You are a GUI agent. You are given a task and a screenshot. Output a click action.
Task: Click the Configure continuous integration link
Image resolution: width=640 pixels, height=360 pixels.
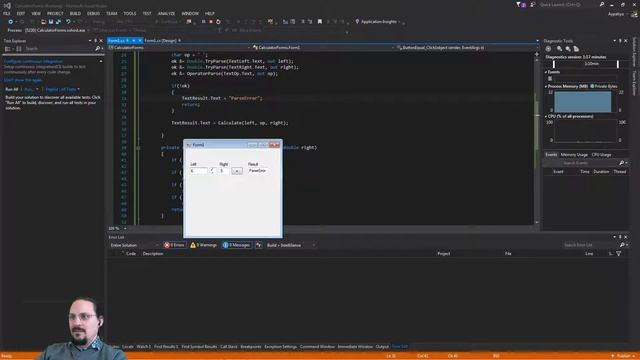[33, 61]
